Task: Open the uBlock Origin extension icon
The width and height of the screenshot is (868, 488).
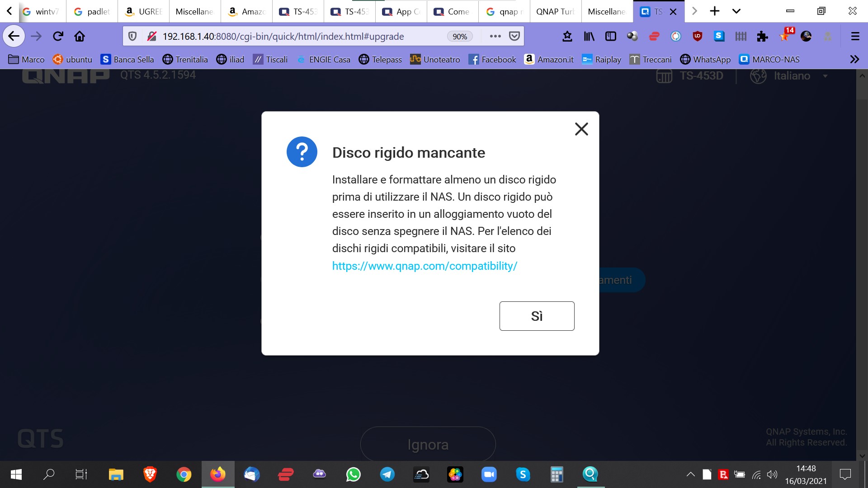Action: click(x=697, y=36)
